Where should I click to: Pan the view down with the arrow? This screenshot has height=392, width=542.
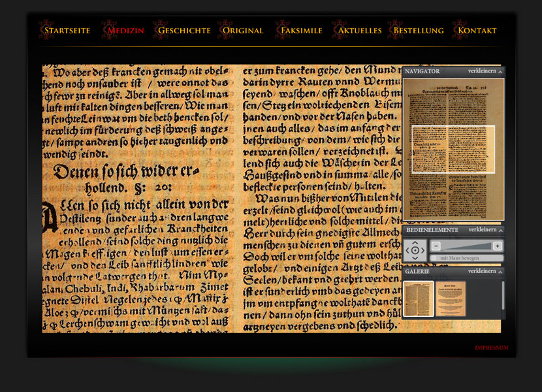(415, 258)
